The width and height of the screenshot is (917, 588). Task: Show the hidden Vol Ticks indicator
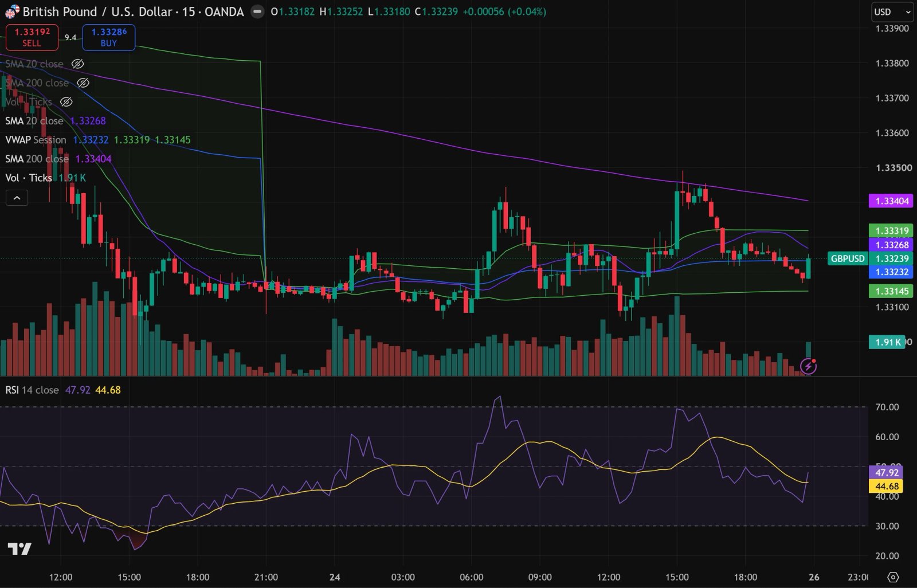pyautogui.click(x=66, y=102)
